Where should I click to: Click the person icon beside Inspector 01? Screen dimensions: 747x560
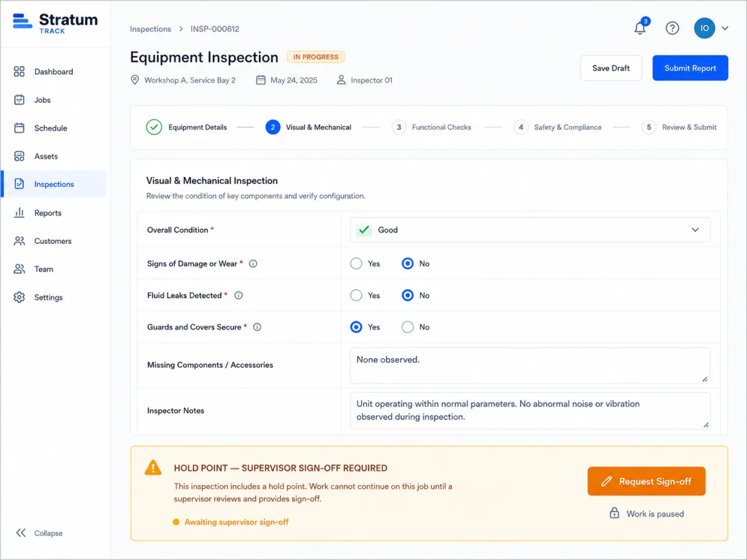pyautogui.click(x=341, y=80)
